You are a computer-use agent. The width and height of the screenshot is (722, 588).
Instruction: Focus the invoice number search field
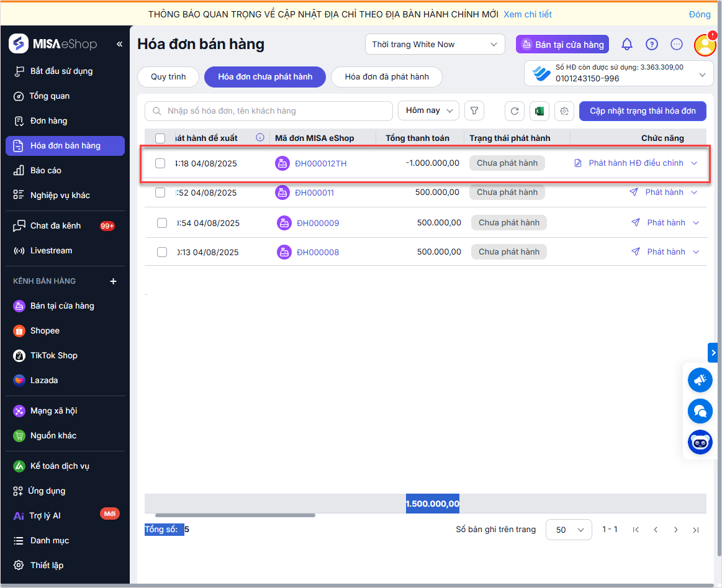pyautogui.click(x=268, y=111)
